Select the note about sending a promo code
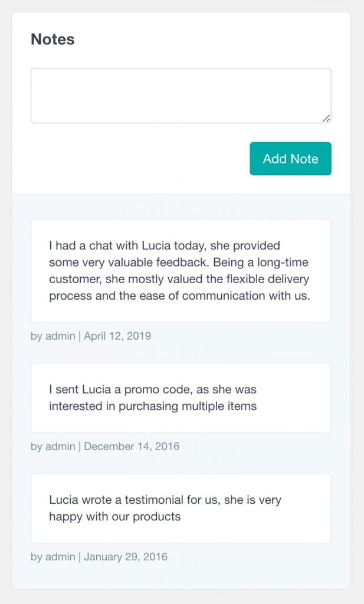Image resolution: width=364 pixels, height=604 pixels. tap(181, 398)
